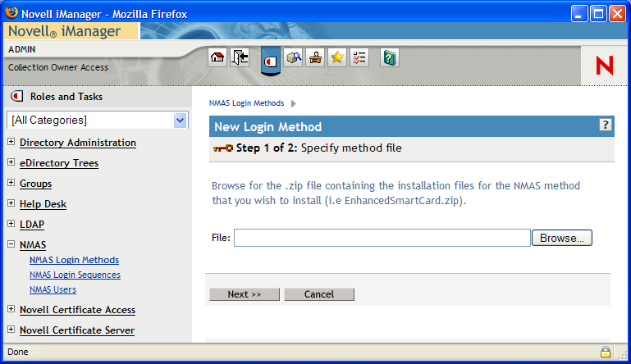Click the Firefox icon in title bar

point(11,12)
